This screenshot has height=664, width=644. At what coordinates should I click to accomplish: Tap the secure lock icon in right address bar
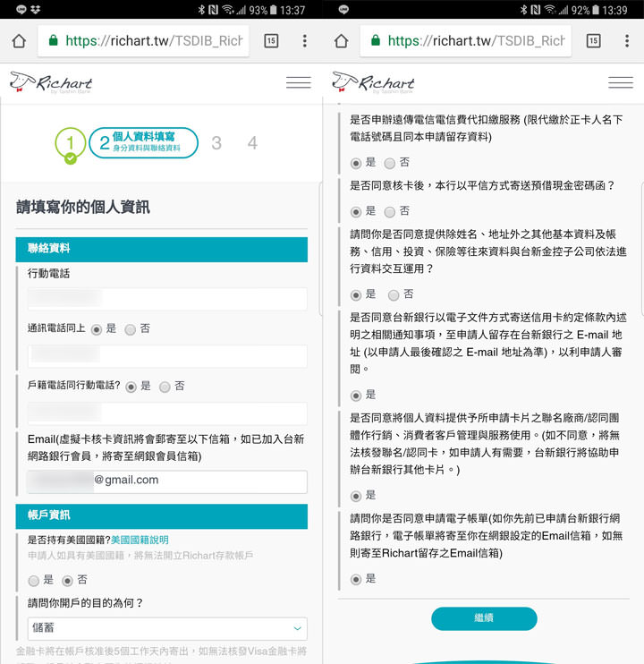[376, 40]
